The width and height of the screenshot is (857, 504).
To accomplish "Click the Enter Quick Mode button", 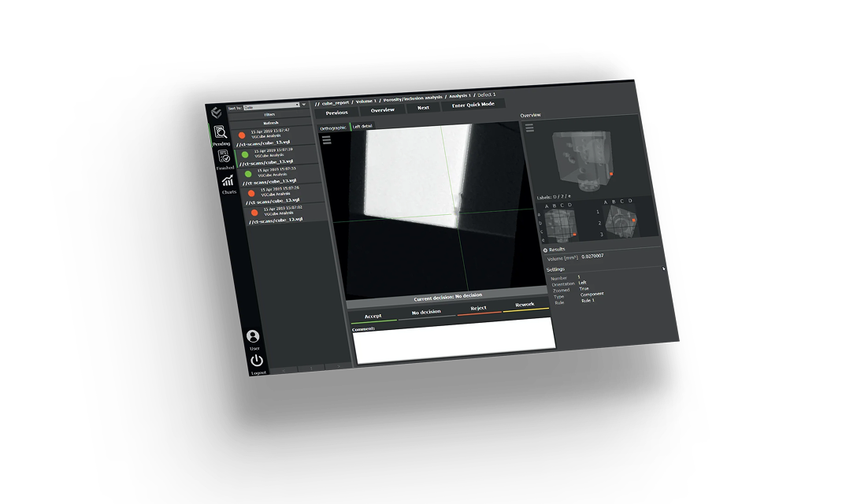I will (474, 104).
